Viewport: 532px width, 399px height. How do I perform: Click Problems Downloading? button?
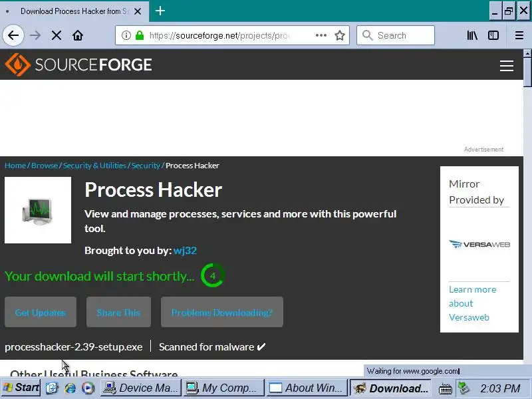pyautogui.click(x=222, y=312)
